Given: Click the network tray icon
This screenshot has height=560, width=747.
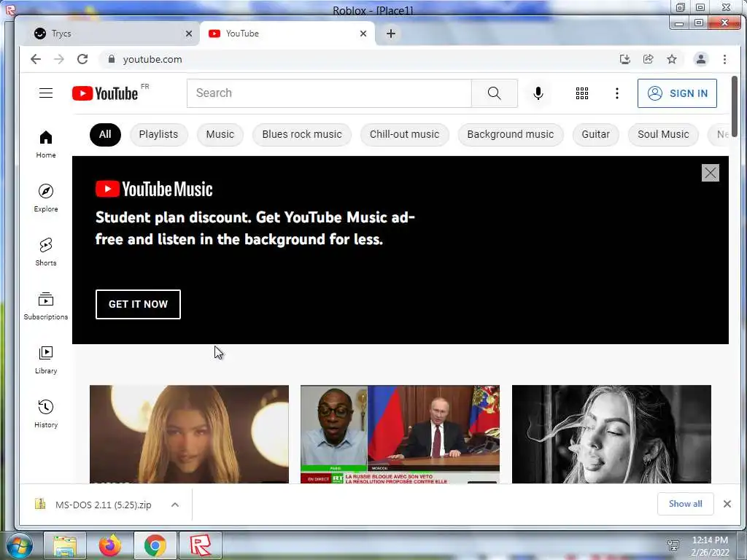Looking at the screenshot, I should [673, 545].
